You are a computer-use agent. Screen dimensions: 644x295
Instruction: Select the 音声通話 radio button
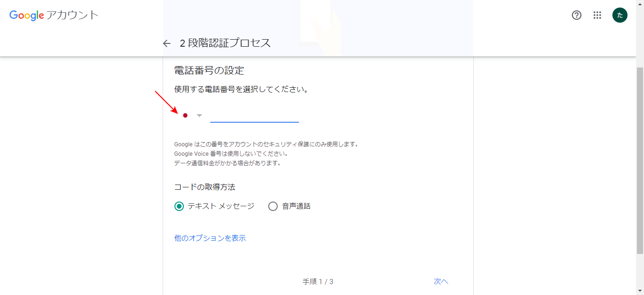click(x=273, y=206)
